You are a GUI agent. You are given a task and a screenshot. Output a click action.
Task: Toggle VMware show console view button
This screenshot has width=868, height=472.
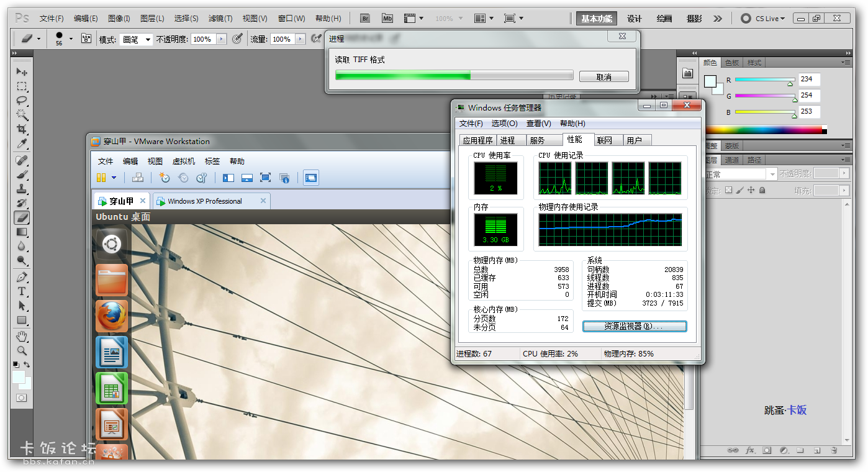click(311, 178)
